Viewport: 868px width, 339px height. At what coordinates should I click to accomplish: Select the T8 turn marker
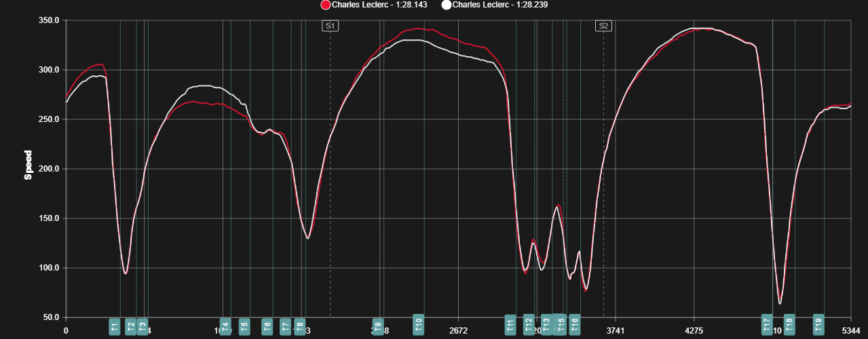point(300,326)
